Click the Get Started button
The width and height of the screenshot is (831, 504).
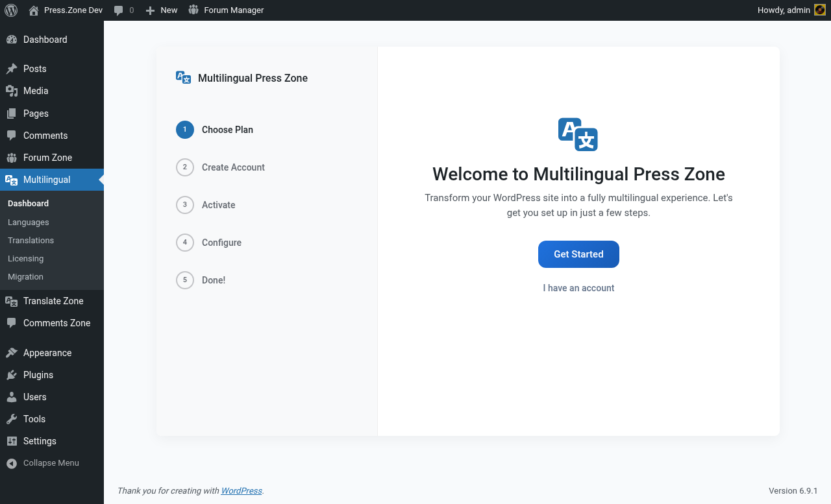578,254
